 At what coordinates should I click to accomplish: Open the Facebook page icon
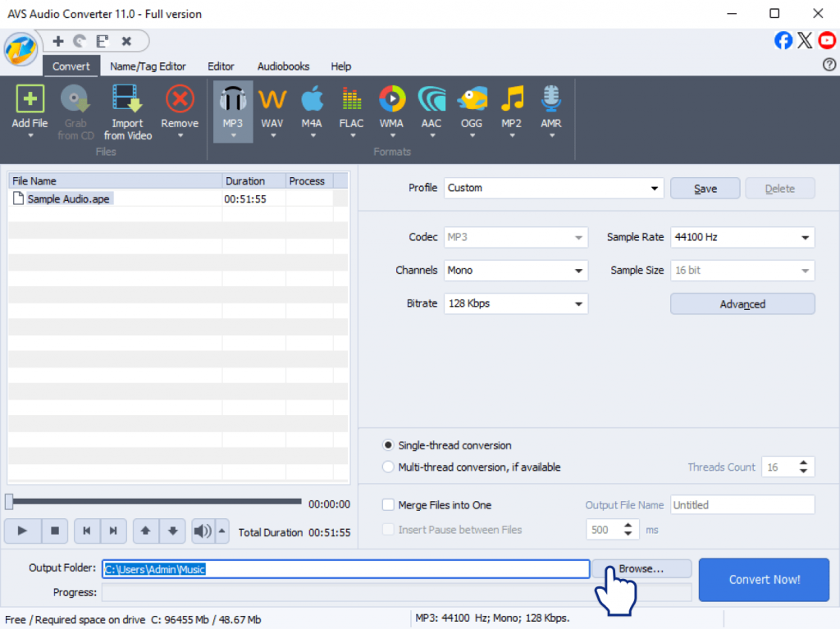[x=783, y=40]
